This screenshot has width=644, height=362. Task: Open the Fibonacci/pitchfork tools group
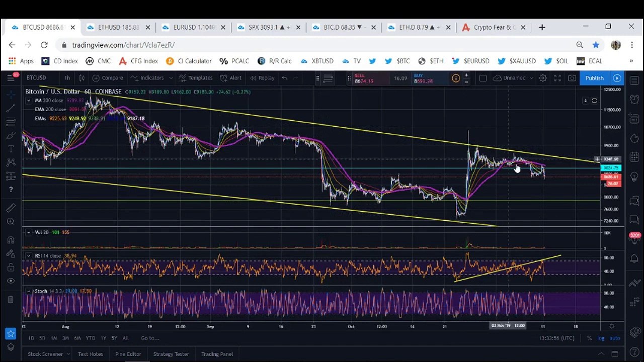coord(11,122)
